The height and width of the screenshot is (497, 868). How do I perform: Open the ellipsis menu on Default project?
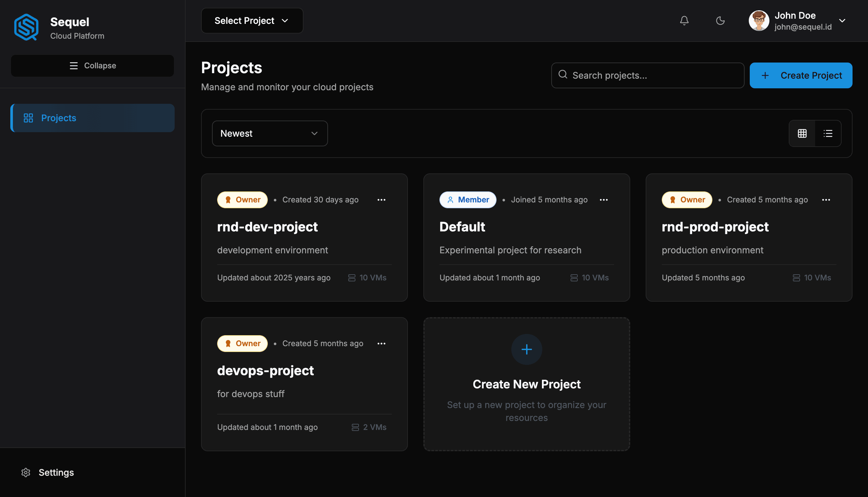click(x=603, y=200)
